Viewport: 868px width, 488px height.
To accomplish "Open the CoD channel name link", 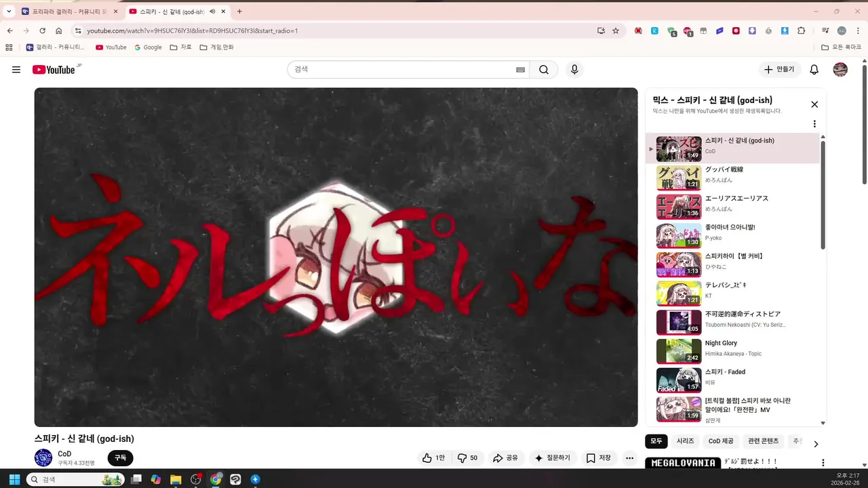I will click(x=64, y=454).
